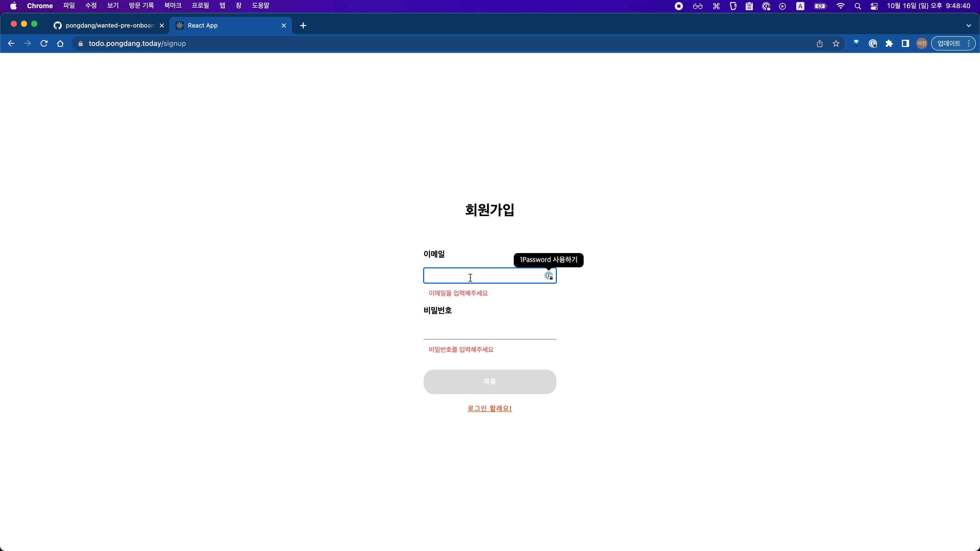Open a new tab with plus button

(x=303, y=26)
